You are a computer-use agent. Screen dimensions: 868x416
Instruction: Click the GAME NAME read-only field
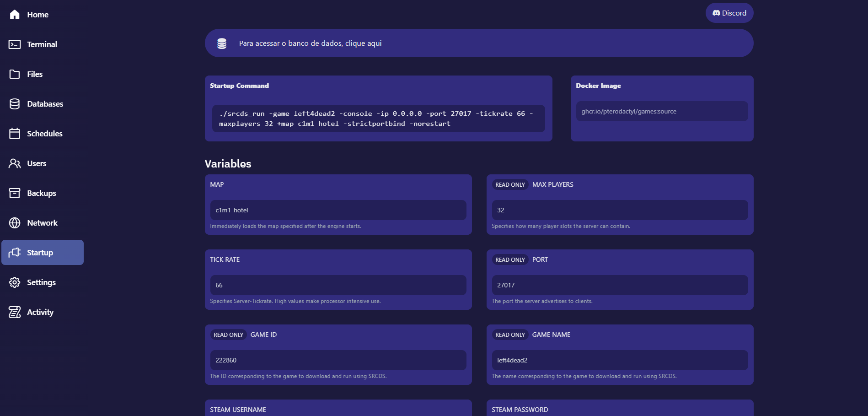click(619, 360)
